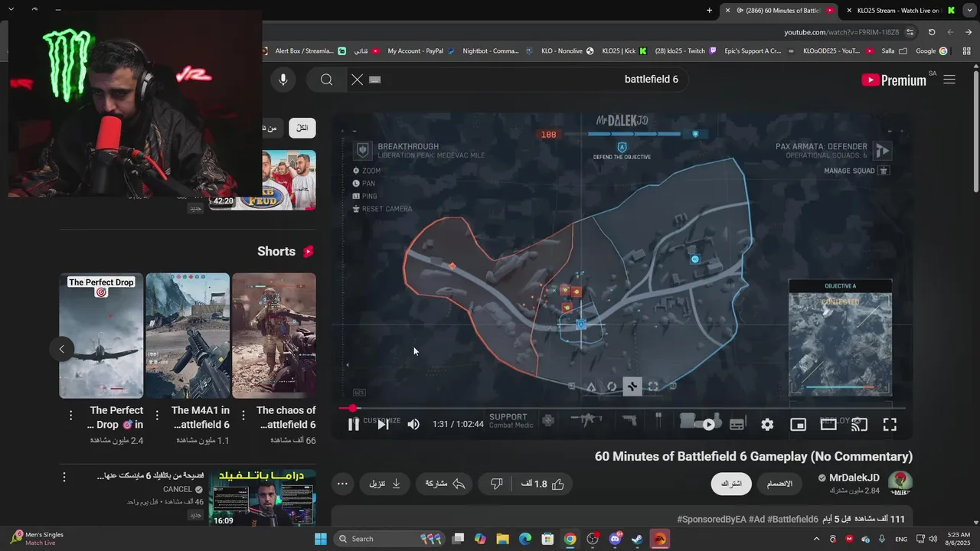980x551 pixels.
Task: Clear the search box with X
Action: [x=358, y=80]
